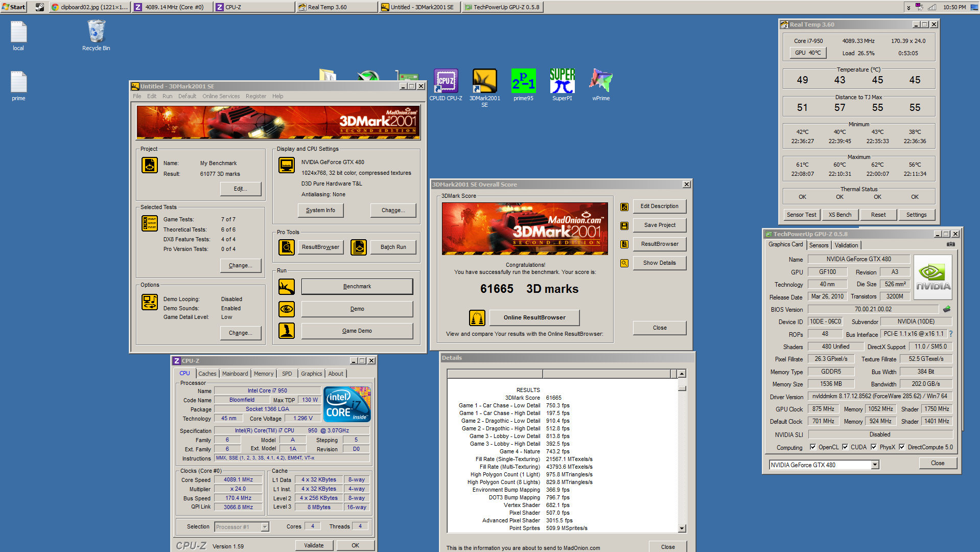The width and height of the screenshot is (980, 552).
Task: Click the Options icon in 3DMark2001
Action: click(150, 302)
